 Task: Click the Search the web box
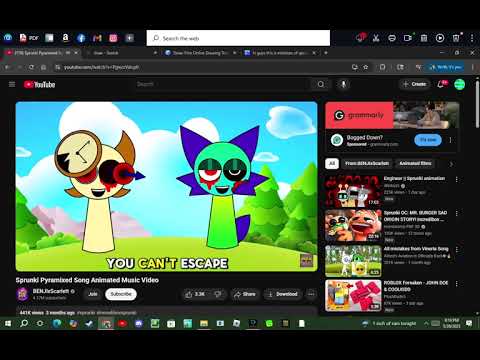coord(238,38)
